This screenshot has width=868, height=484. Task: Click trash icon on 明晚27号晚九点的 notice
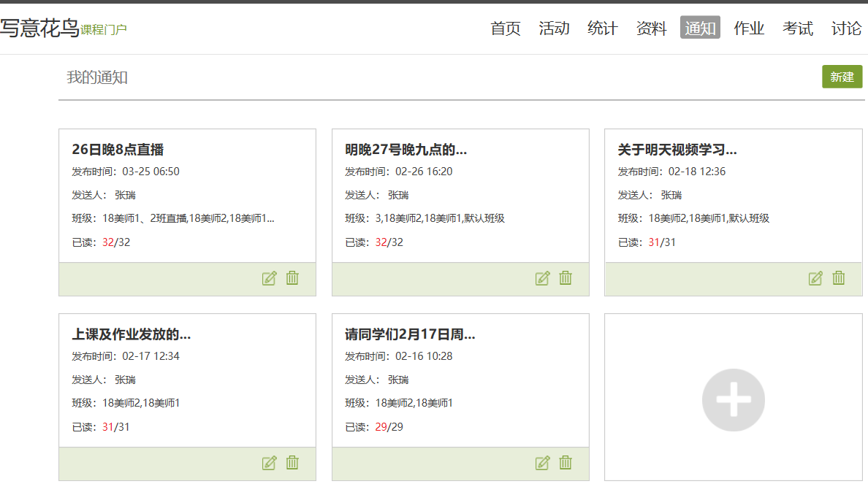pos(566,278)
